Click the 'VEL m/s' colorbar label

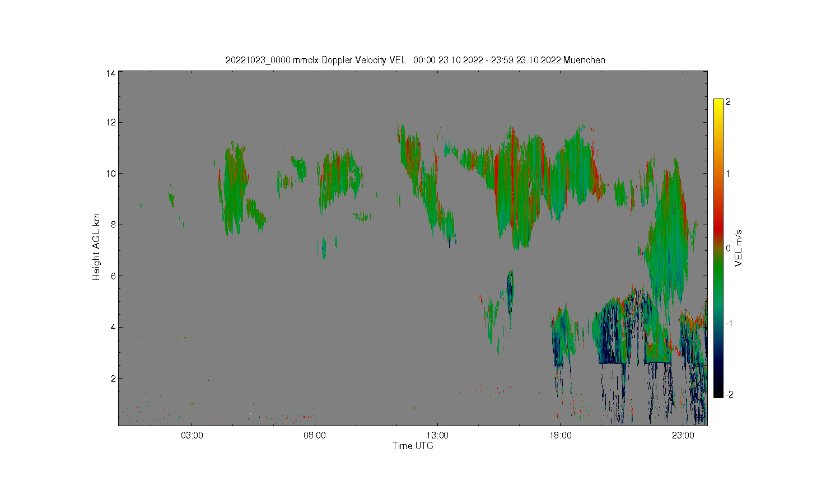pos(739,248)
